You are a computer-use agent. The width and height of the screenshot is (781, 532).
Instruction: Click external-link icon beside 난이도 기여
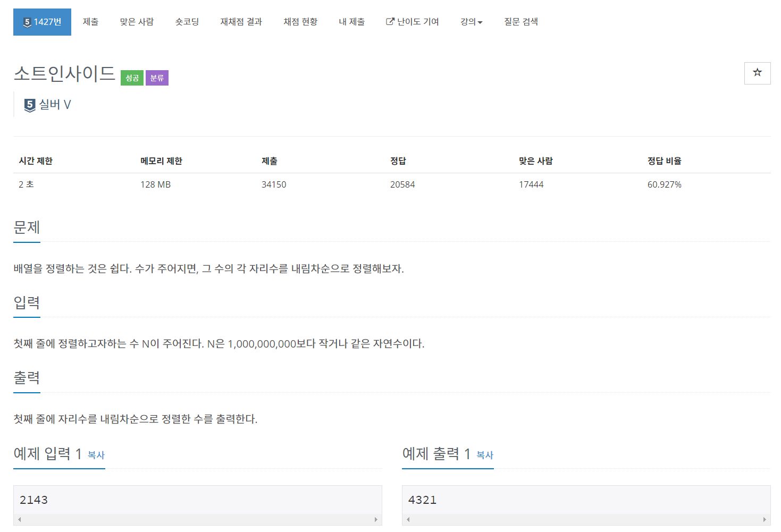[390, 22]
